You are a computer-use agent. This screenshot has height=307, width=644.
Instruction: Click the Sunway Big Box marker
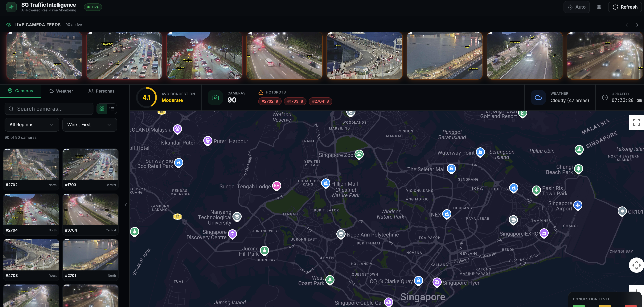178,163
